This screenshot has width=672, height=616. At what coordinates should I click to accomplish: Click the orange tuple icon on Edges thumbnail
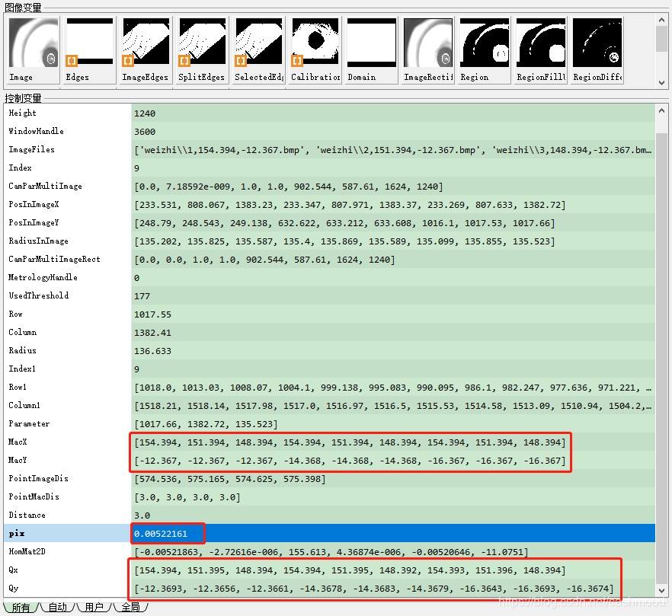point(71,61)
